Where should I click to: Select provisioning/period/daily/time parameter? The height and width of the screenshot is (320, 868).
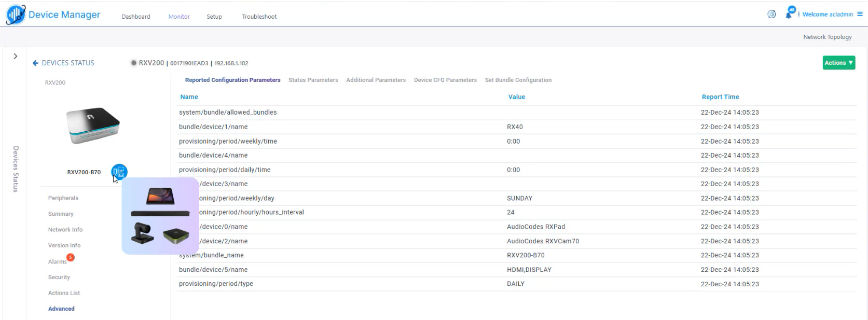(225, 170)
